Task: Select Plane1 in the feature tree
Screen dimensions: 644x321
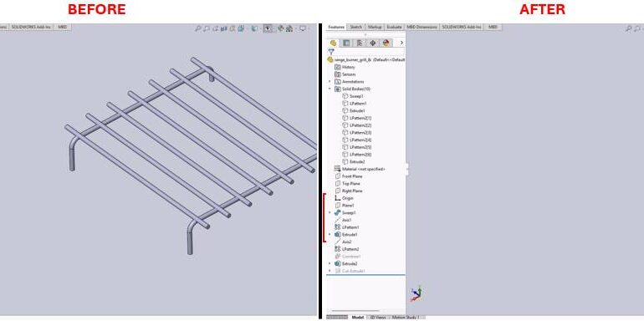Action: coord(345,206)
